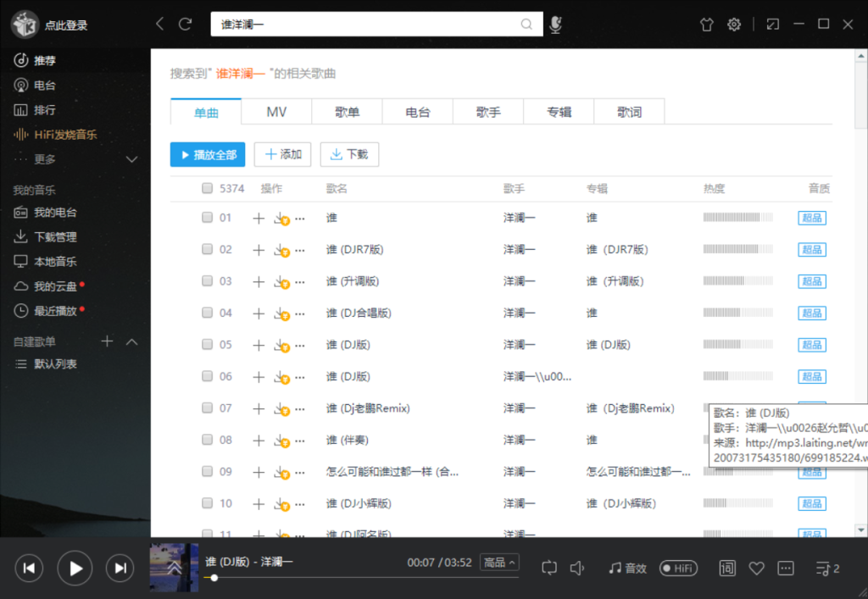Check the checkbox next to song 01 谁
This screenshot has height=599, width=868.
[206, 218]
